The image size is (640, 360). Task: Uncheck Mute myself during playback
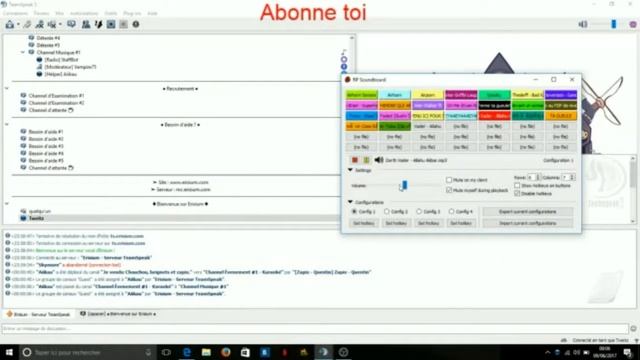coord(449,190)
